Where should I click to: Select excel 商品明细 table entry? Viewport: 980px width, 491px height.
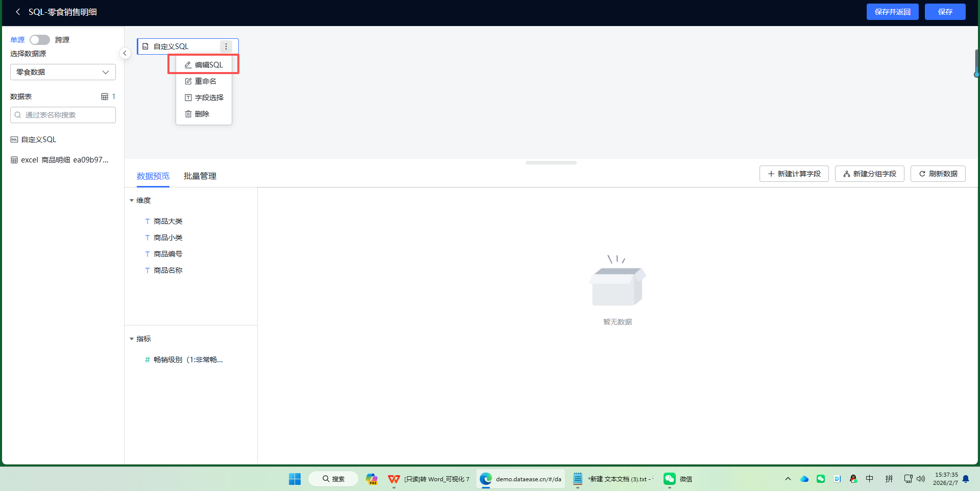tap(60, 160)
